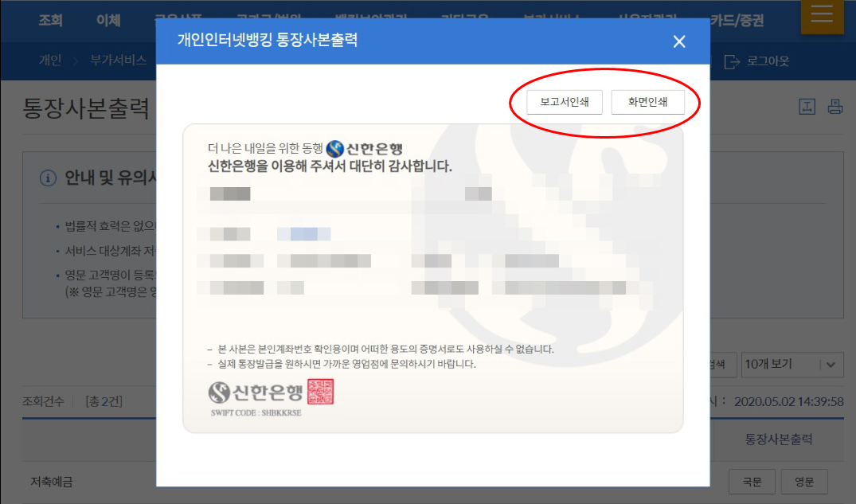Click the 영문 button
The width and height of the screenshot is (856, 504).
[804, 482]
